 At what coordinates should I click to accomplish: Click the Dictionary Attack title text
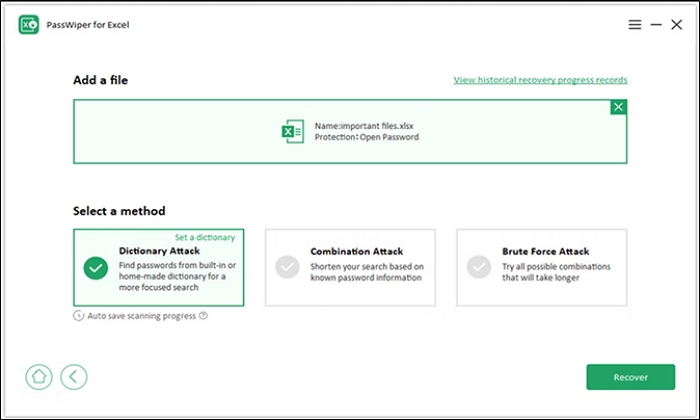point(159,250)
